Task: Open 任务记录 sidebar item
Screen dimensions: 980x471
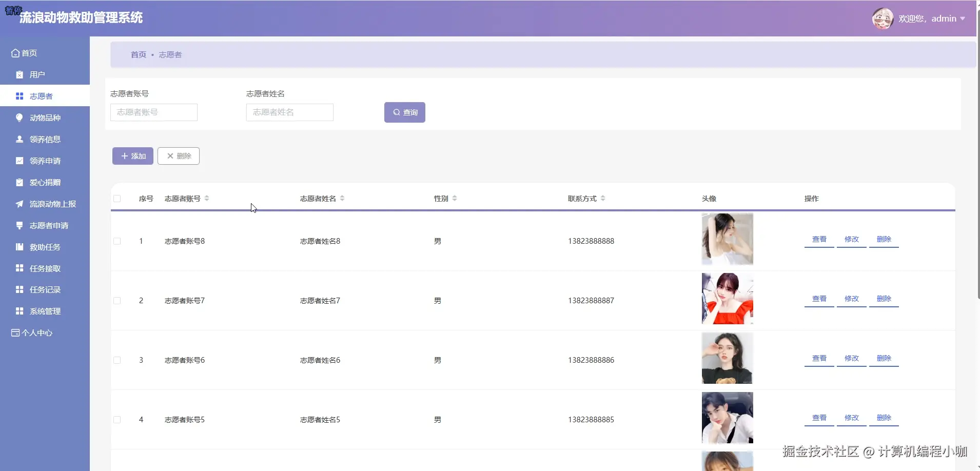Action: coord(45,290)
